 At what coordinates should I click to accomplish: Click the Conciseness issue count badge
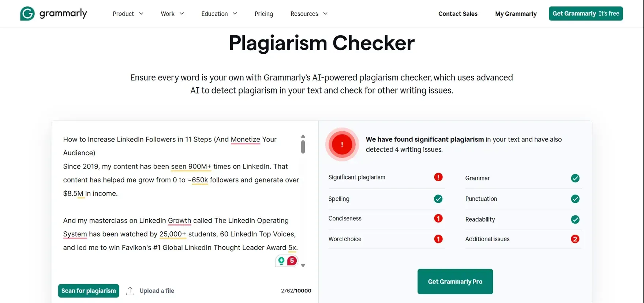coord(438,219)
